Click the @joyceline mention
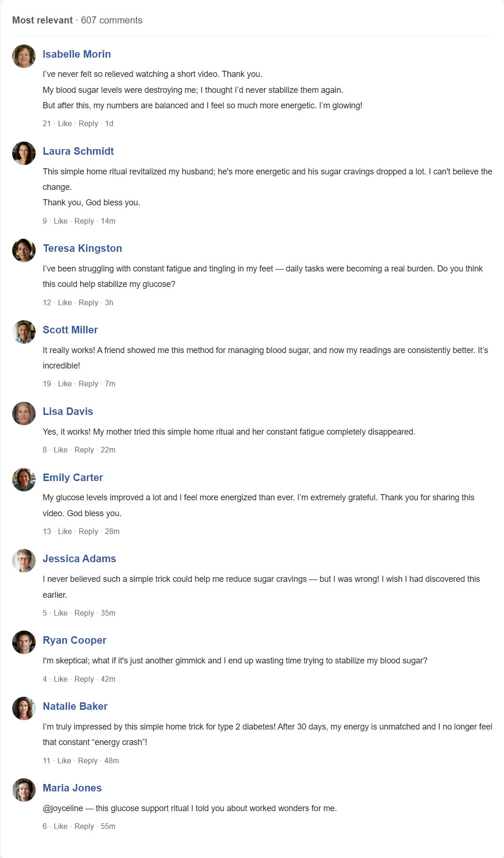 63,808
